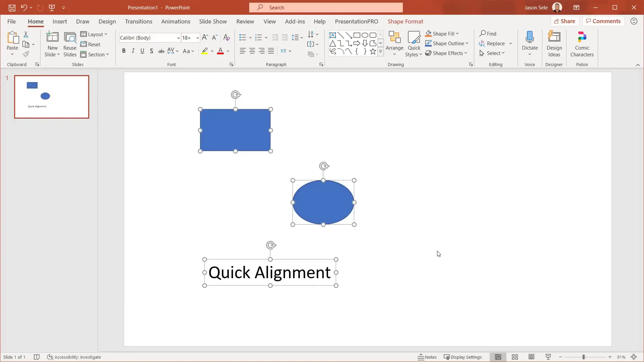Increase font size with the large A icon
644x362 pixels.
click(205, 37)
